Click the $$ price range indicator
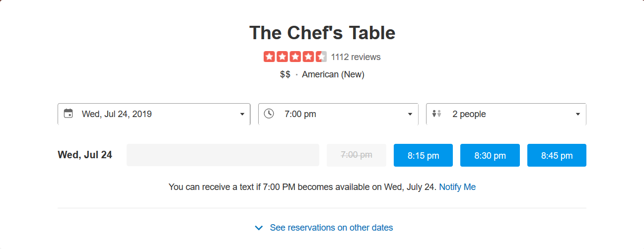644x249 pixels. pyautogui.click(x=285, y=74)
